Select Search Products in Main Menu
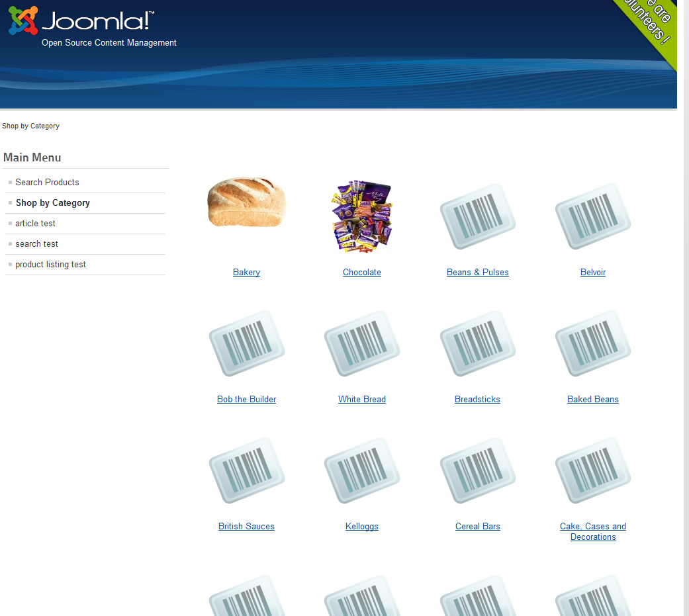Viewport: 689px width, 616px height. coord(47,183)
